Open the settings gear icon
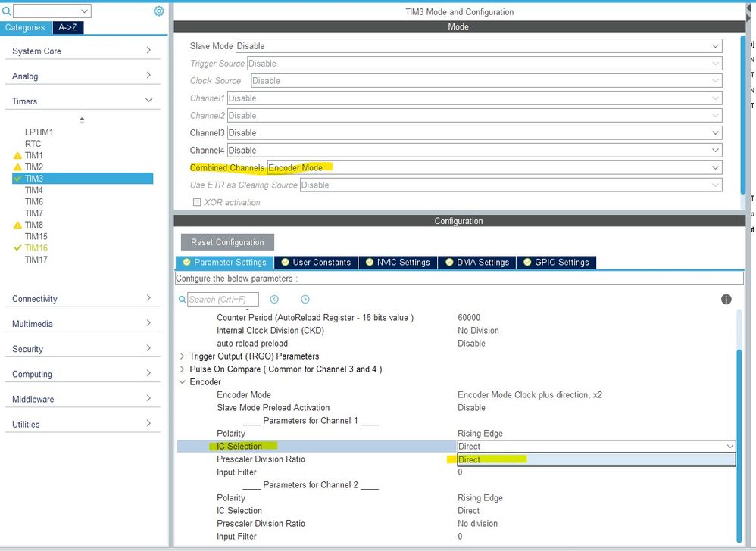This screenshot has width=756, height=551. click(158, 11)
